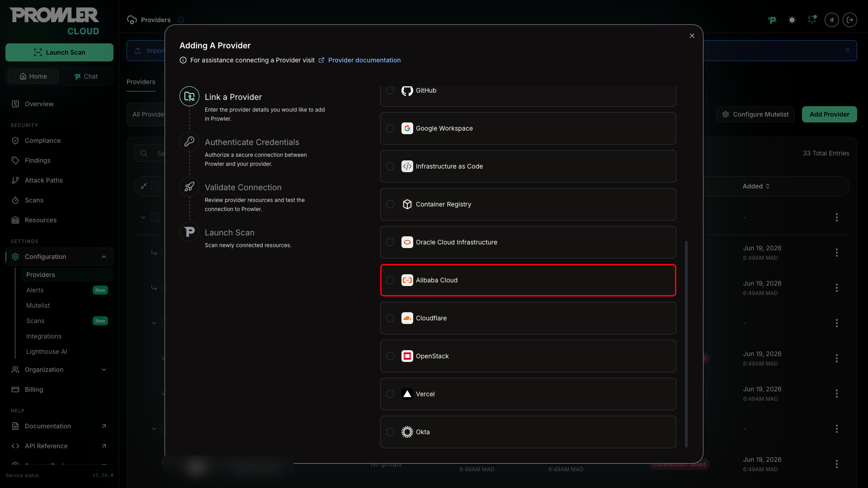
Task: Select the Vercel radio button
Action: (390, 394)
